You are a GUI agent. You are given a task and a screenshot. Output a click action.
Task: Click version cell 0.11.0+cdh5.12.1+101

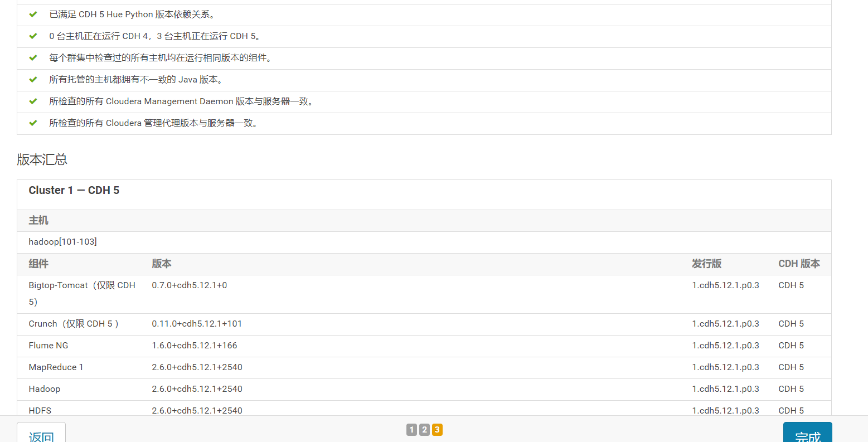[x=197, y=324]
